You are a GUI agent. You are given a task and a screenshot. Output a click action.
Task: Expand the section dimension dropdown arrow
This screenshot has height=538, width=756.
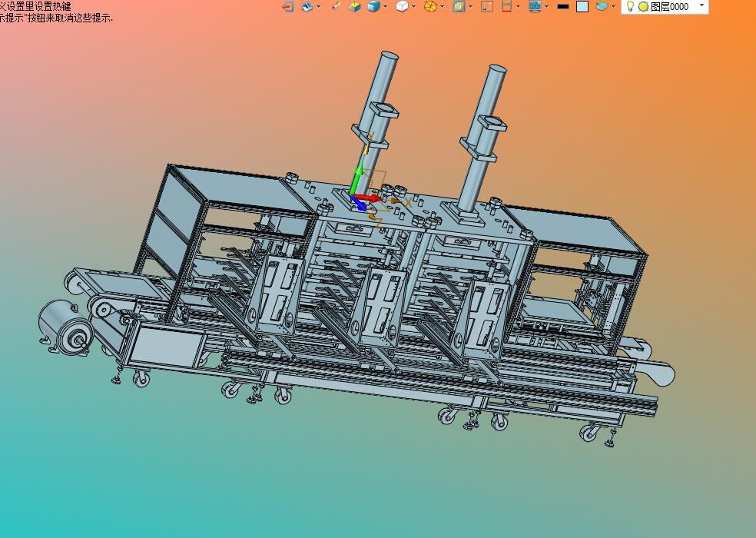point(519,7)
